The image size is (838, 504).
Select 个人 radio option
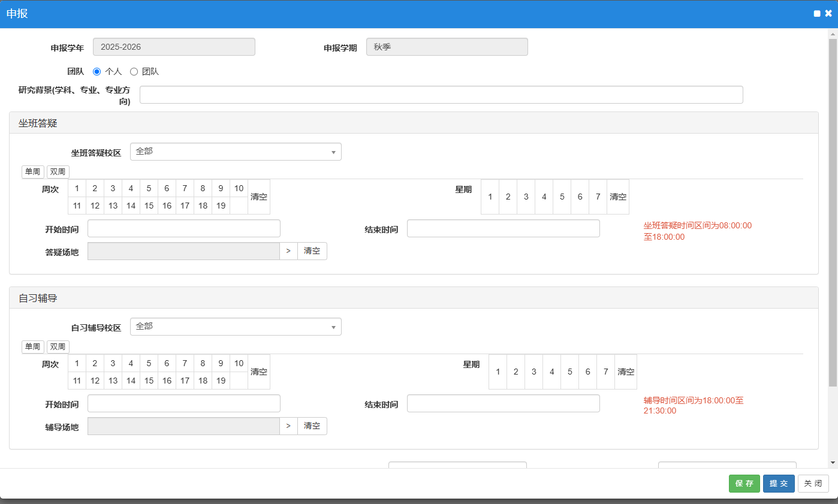point(97,71)
